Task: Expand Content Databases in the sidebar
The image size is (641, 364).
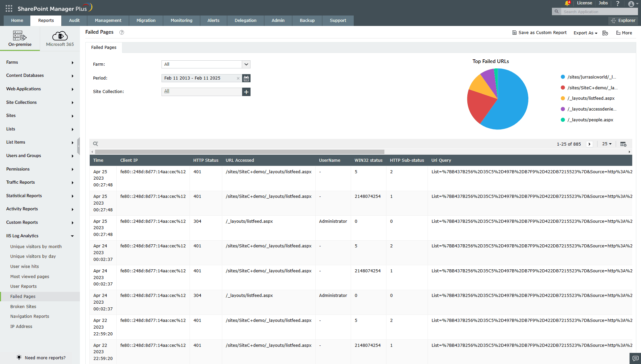Action: pyautogui.click(x=40, y=75)
